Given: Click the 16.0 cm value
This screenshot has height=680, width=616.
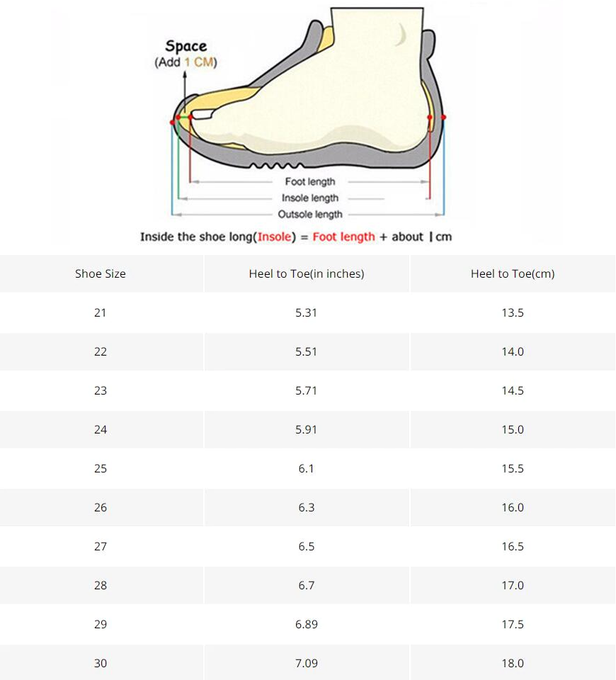Looking at the screenshot, I should coord(513,507).
